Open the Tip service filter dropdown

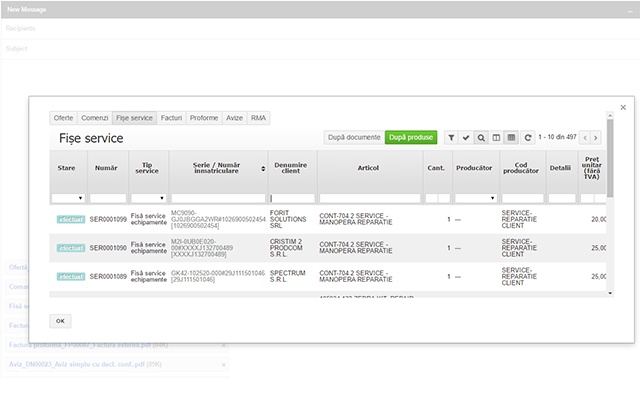pos(148,198)
